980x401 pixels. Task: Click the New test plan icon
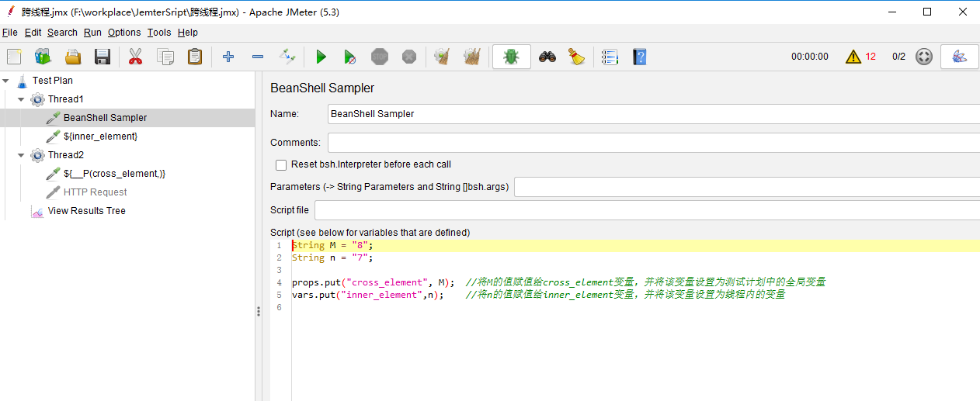point(14,57)
